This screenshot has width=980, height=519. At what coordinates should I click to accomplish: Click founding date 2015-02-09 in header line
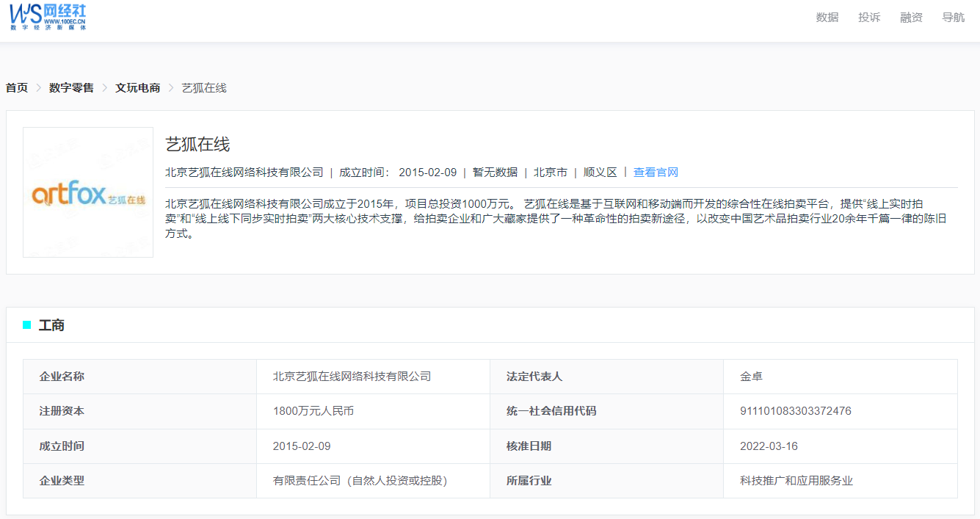click(x=427, y=173)
